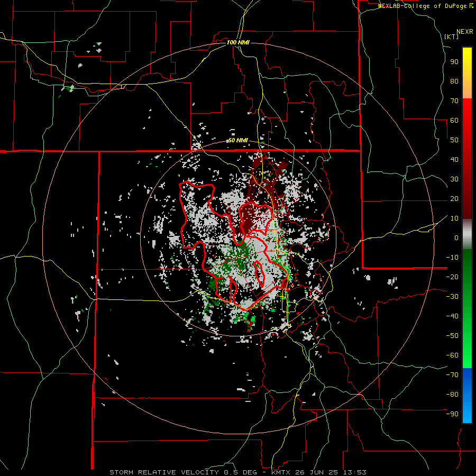This screenshot has width=476, height=476.
Task: Click the 70 value on the velocity scale
Action: tap(454, 101)
